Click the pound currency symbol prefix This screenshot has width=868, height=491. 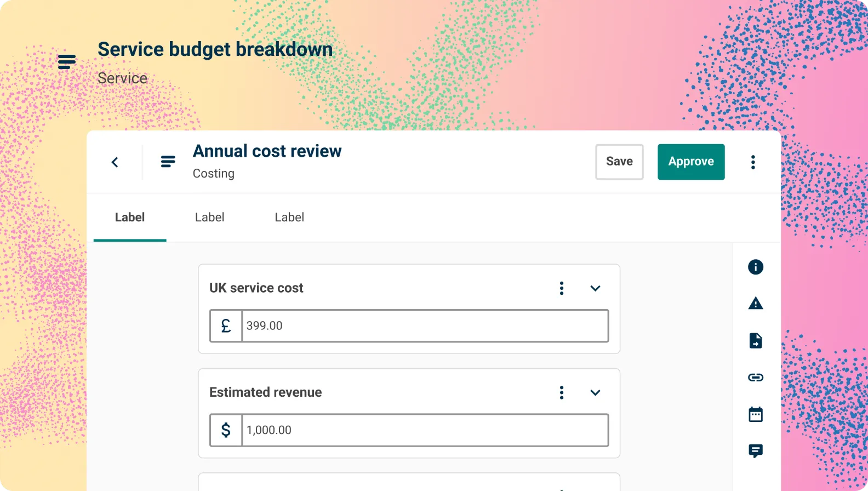(x=226, y=326)
